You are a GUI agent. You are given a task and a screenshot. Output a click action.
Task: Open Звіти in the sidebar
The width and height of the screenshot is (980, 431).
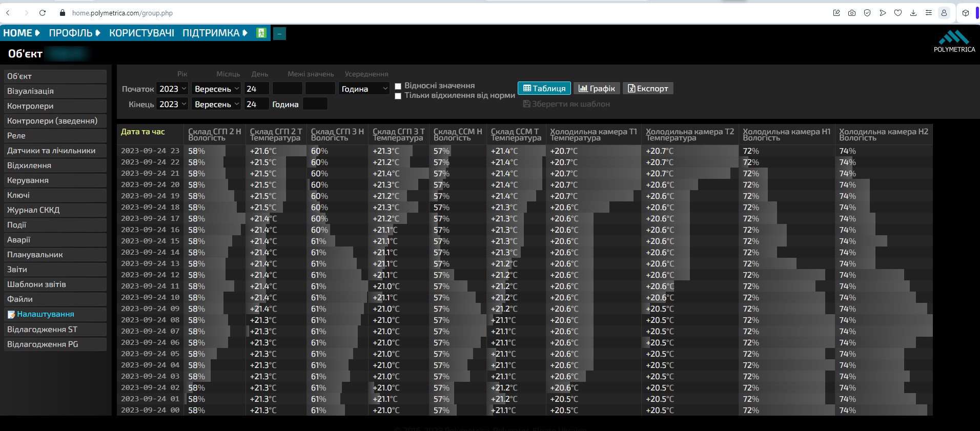(55, 270)
